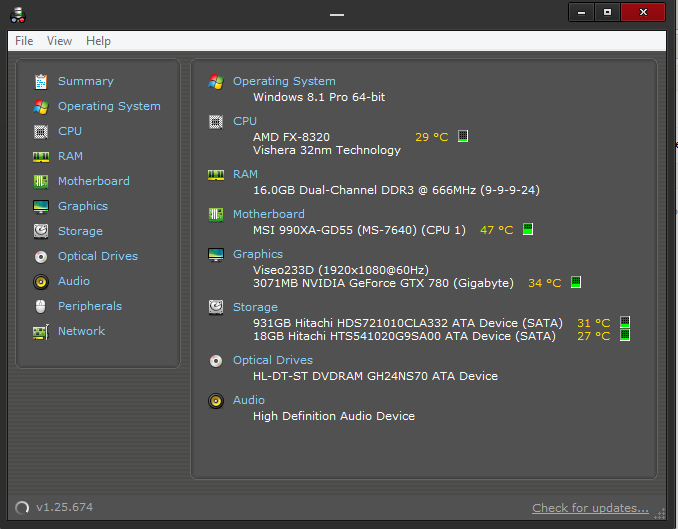Click the Windows flag icon in summary panel
This screenshot has width=678, height=529.
pyautogui.click(x=216, y=82)
